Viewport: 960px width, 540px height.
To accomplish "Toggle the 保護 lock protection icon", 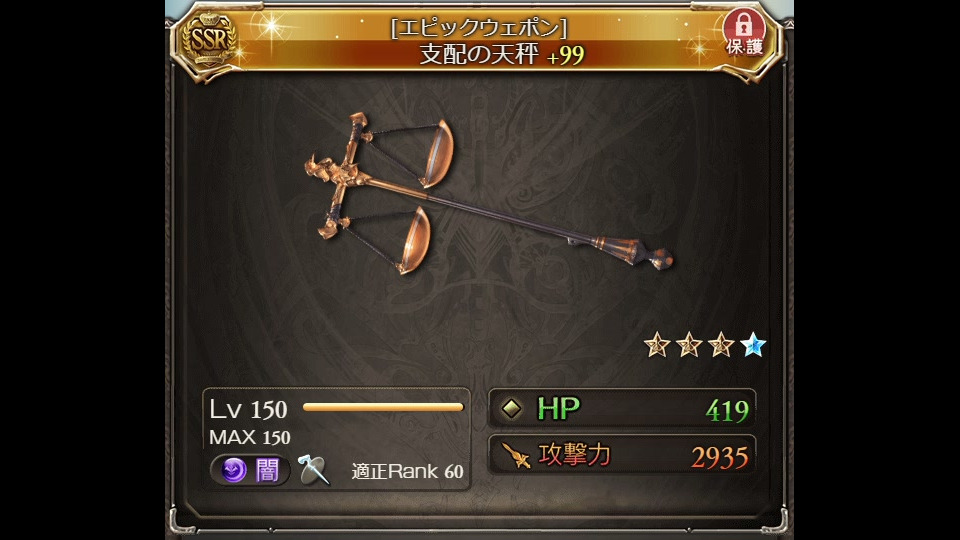I will click(x=744, y=32).
